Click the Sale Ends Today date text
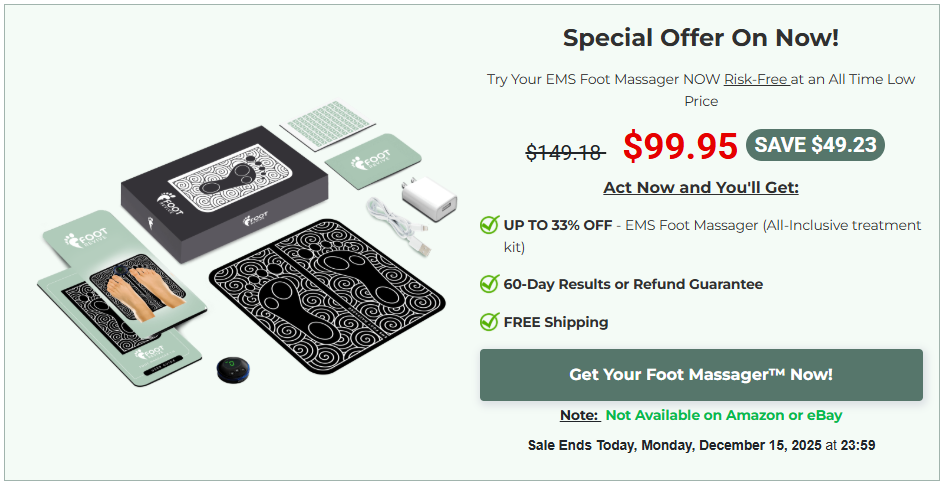The image size is (947, 488). point(701,445)
